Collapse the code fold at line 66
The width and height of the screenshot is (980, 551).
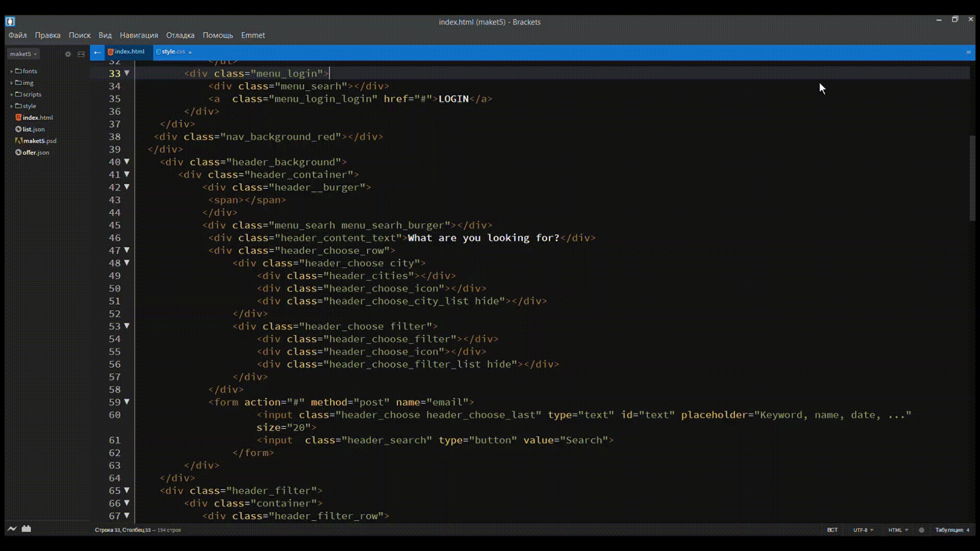127,503
